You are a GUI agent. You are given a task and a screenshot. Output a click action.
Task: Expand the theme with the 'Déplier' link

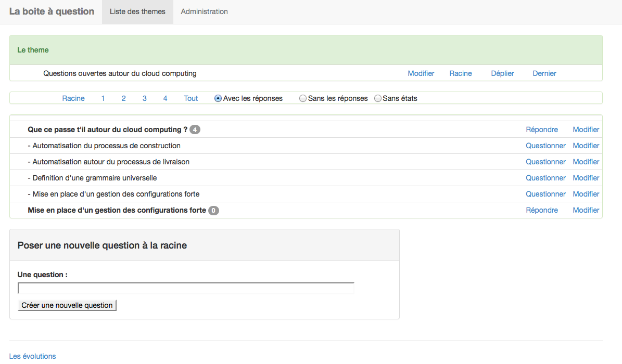502,73
